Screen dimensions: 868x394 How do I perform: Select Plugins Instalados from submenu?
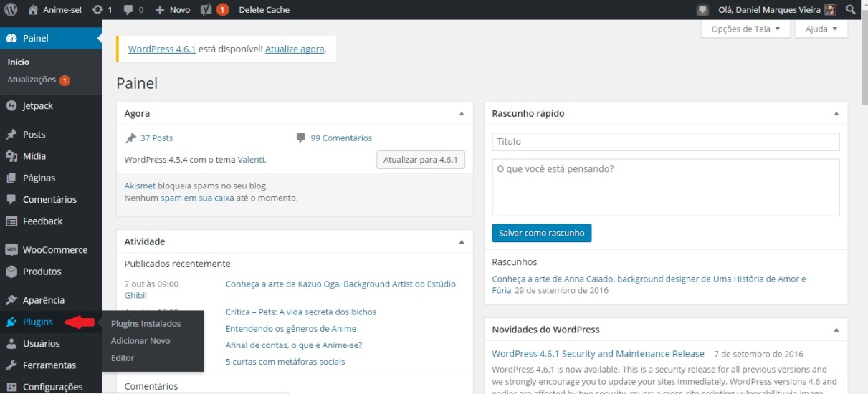point(146,324)
